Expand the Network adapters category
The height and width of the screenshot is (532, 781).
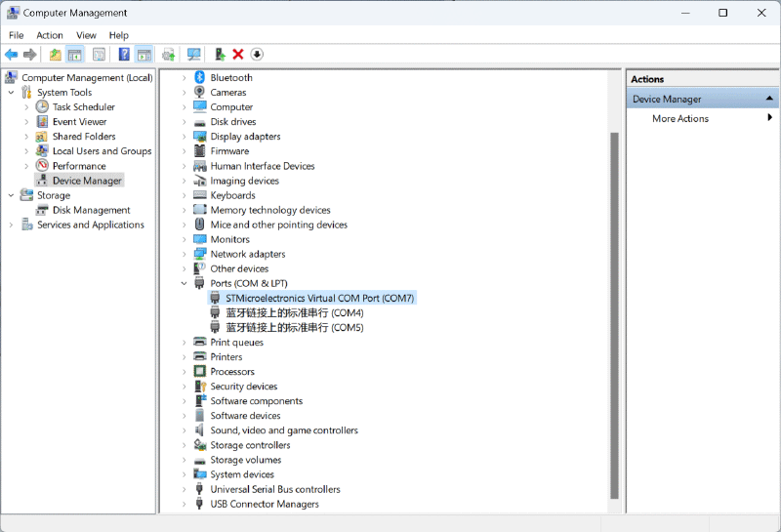[184, 254]
